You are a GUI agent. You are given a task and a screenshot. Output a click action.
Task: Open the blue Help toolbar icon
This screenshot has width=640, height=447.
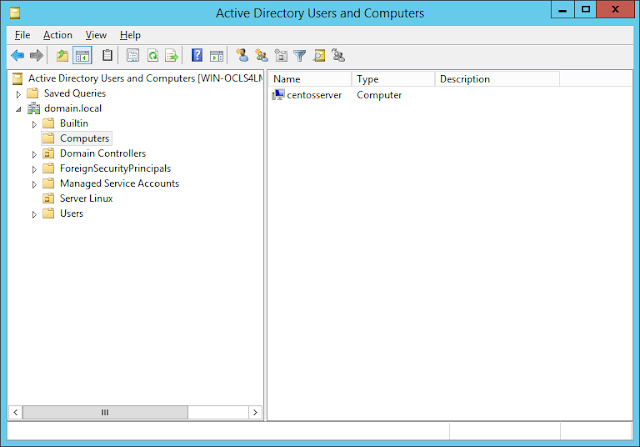pyautogui.click(x=197, y=55)
